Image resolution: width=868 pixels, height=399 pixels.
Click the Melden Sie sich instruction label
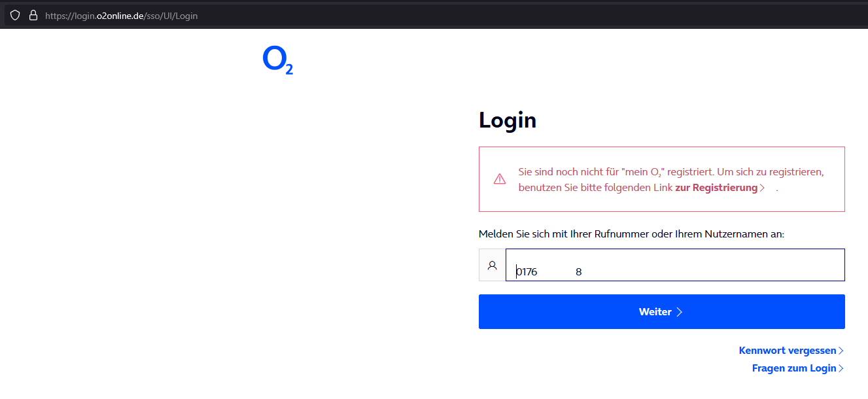coord(631,234)
